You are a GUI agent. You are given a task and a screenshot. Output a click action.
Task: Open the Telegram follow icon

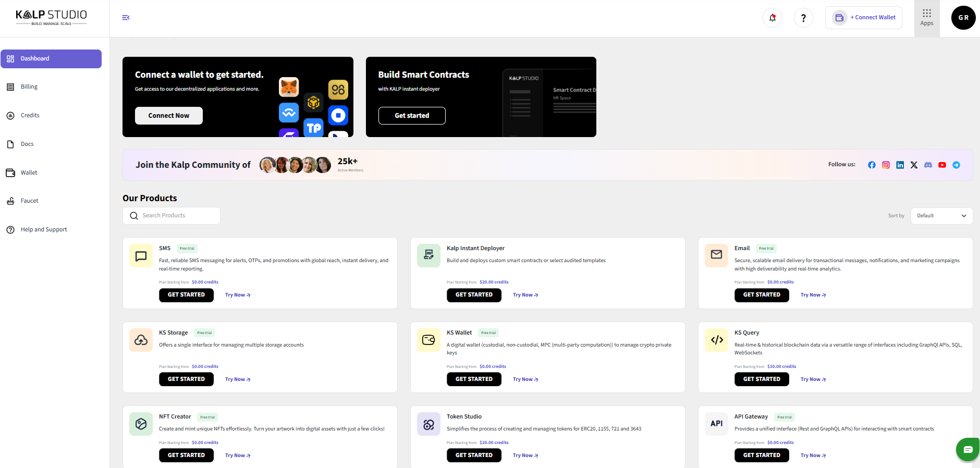tap(956, 165)
